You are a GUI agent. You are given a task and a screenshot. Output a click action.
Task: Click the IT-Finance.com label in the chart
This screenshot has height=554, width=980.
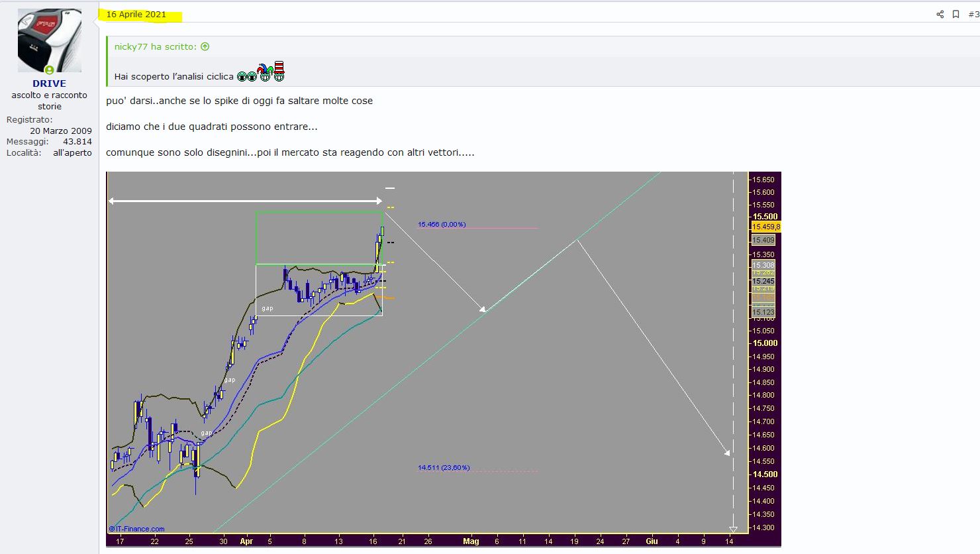pyautogui.click(x=137, y=529)
